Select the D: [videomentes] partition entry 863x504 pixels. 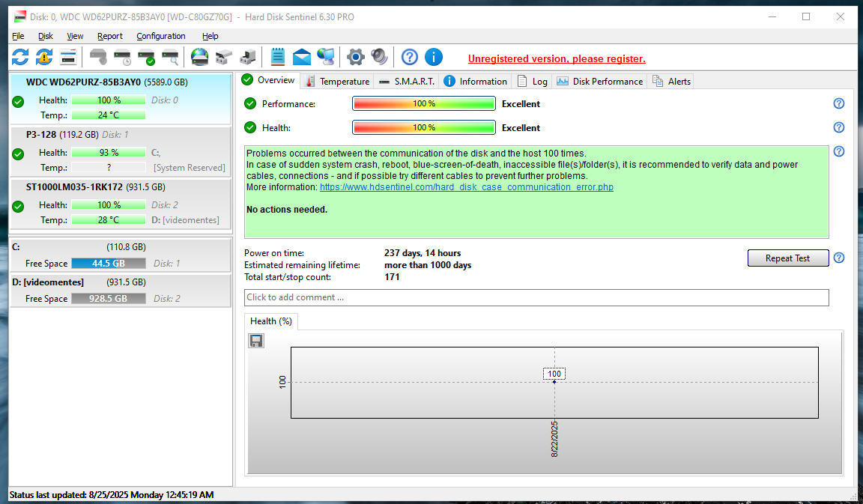pos(121,290)
